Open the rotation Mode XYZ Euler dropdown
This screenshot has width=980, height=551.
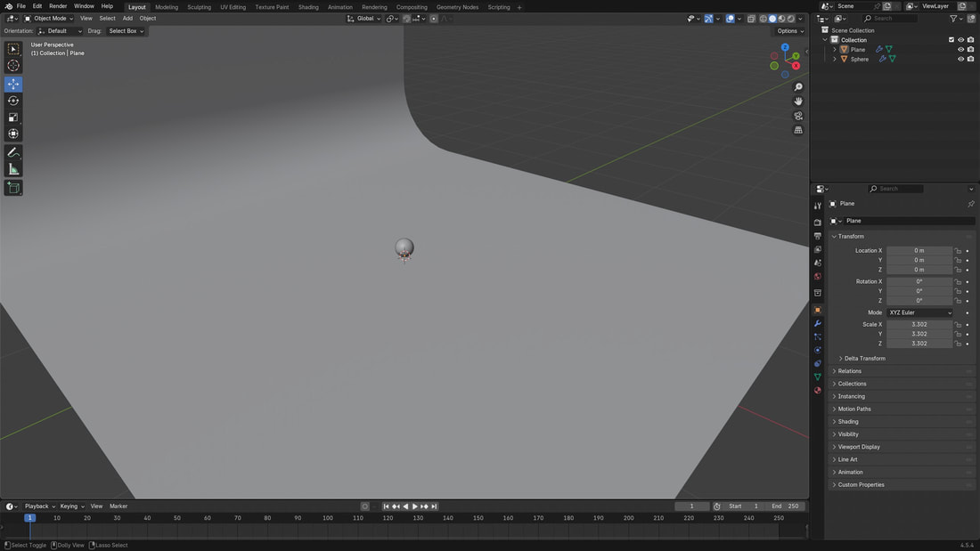pos(919,312)
